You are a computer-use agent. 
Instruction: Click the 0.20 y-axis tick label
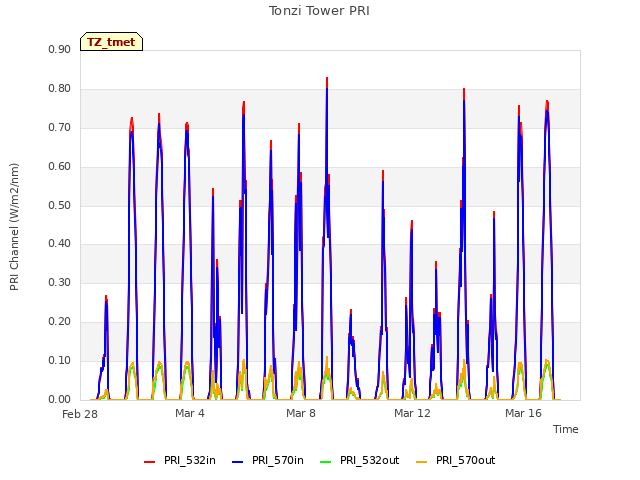pyautogui.click(x=60, y=321)
